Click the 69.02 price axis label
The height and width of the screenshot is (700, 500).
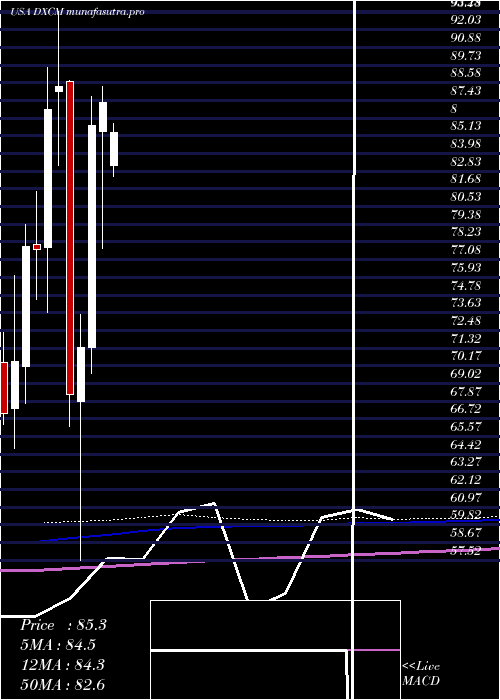(466, 374)
